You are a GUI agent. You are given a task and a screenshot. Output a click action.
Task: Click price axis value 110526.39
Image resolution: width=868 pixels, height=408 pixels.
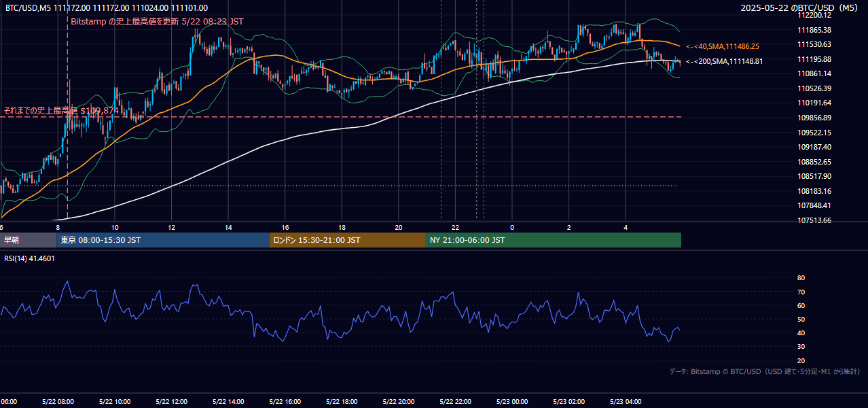[x=815, y=88]
